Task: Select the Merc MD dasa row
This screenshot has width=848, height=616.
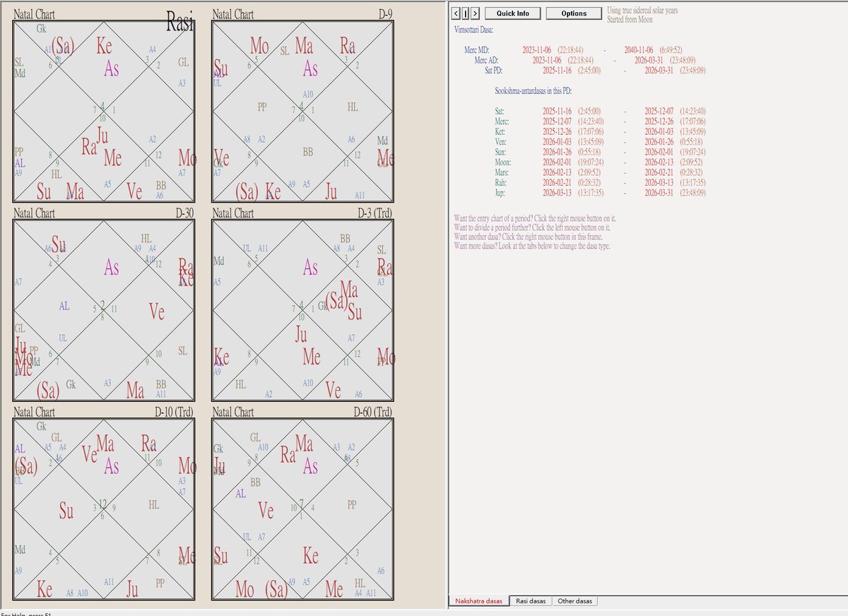Action: [573, 50]
